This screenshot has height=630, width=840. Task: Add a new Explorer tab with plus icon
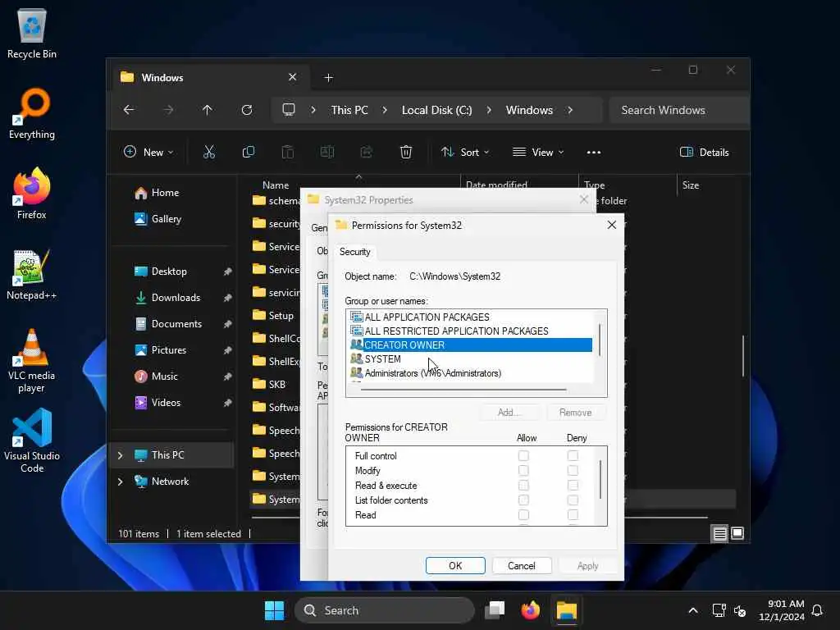click(328, 78)
